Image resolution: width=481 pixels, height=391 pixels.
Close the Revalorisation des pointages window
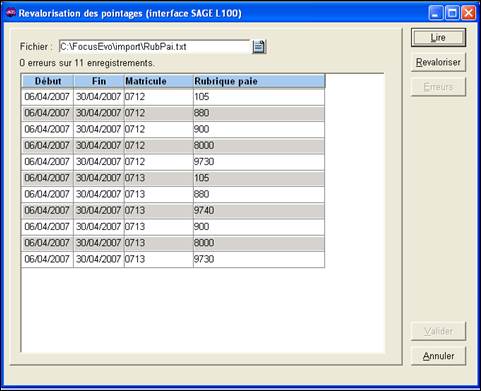[x=468, y=13]
